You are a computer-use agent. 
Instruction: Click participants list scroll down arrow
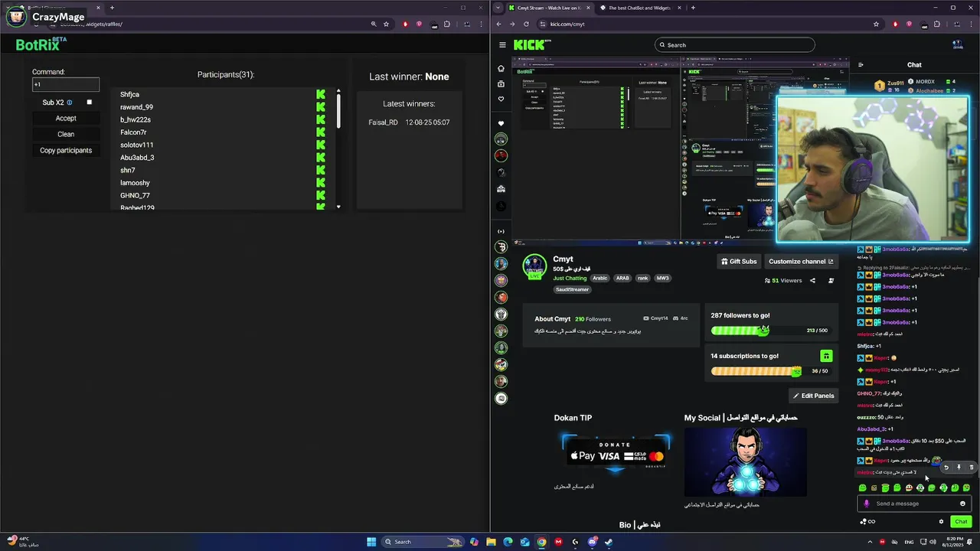click(x=338, y=207)
